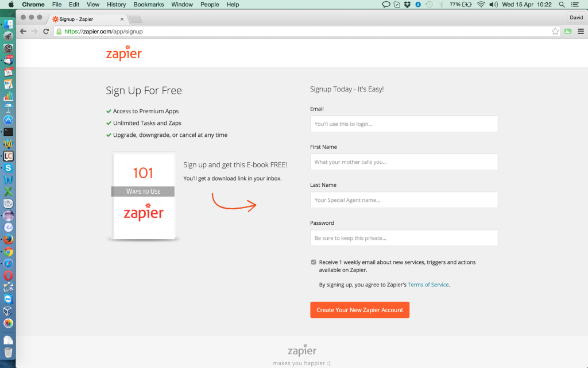Open the Wi-Fi status menu
Screen dimensions: 588x368
[x=481, y=5]
